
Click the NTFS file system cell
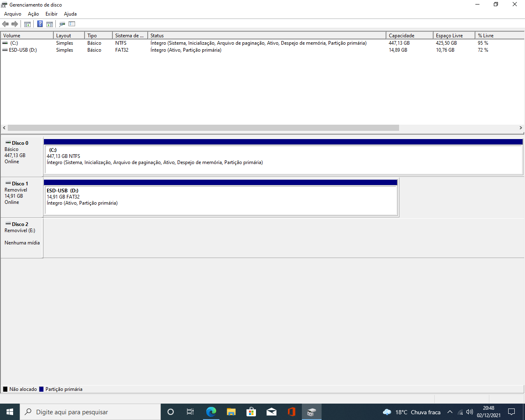(x=121, y=43)
